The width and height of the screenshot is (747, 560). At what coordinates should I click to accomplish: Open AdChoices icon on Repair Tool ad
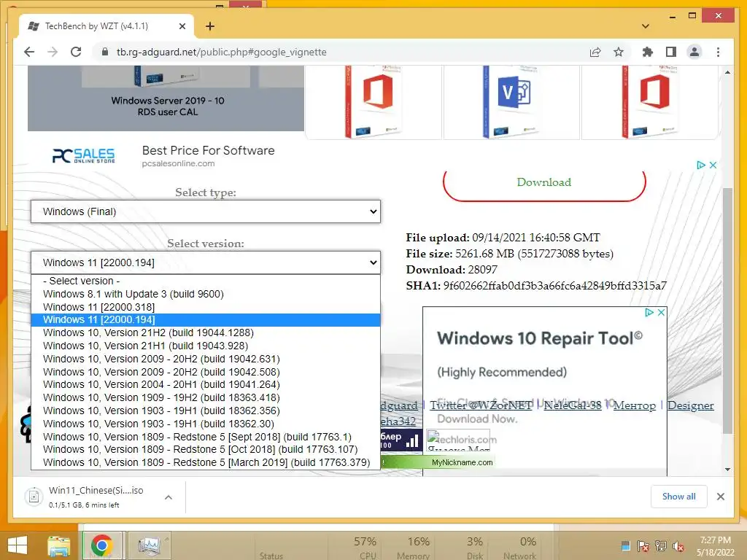click(x=649, y=312)
